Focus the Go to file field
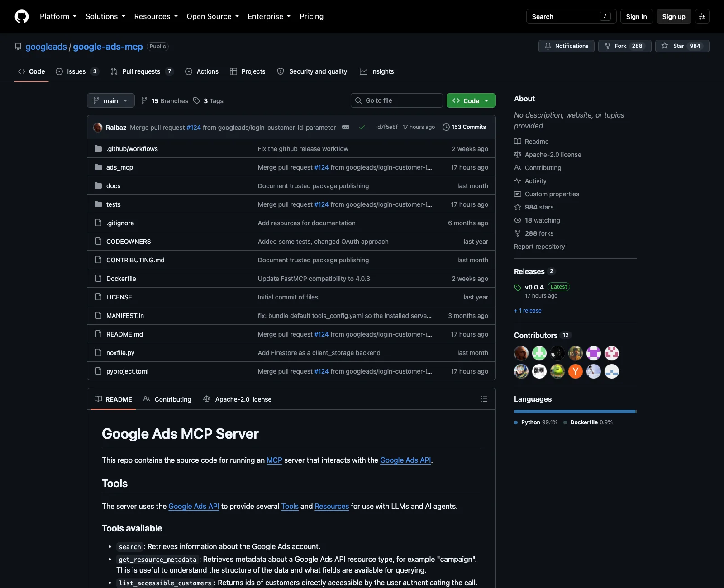Viewport: 724px width, 588px height. (x=397, y=100)
